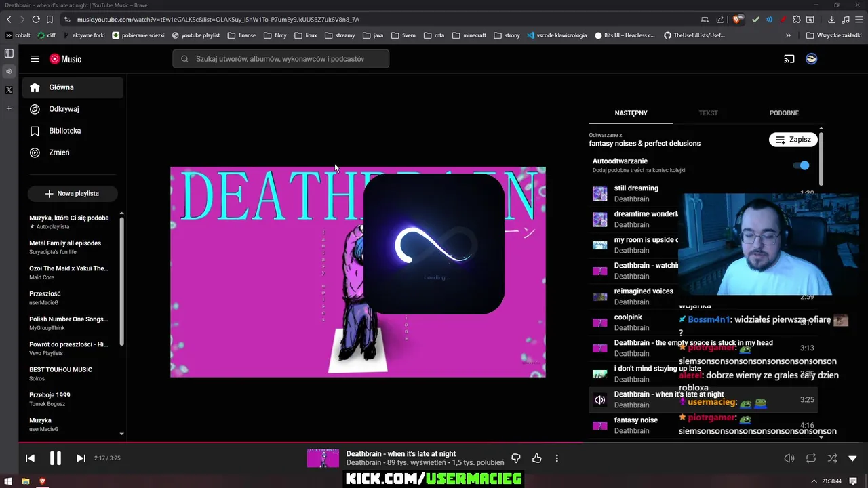Click the dreamtime wonderland queue thumbnail
This screenshot has height=488, width=868.
pos(600,220)
